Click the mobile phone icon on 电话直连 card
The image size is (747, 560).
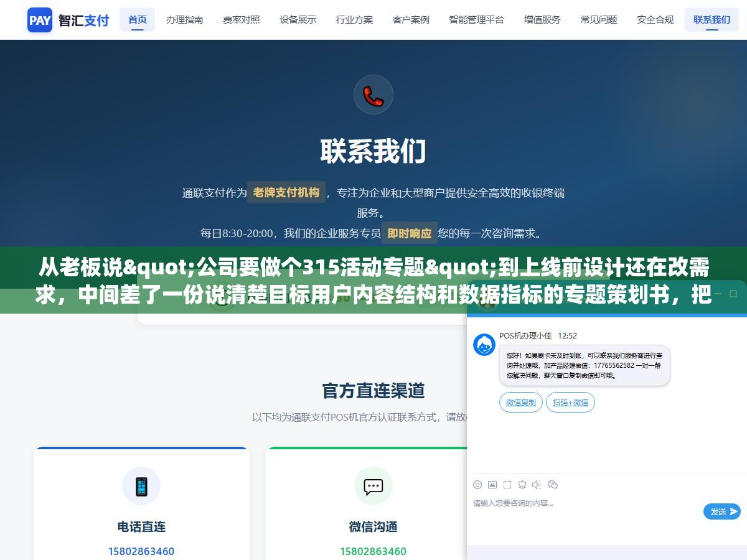[141, 486]
